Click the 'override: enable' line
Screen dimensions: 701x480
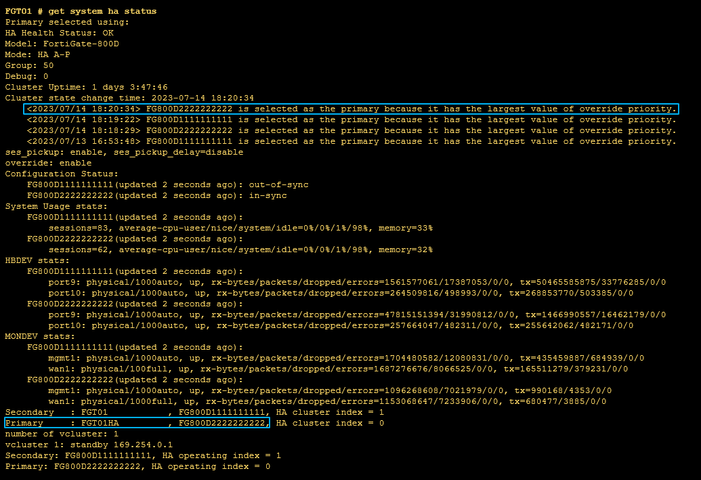(48, 163)
